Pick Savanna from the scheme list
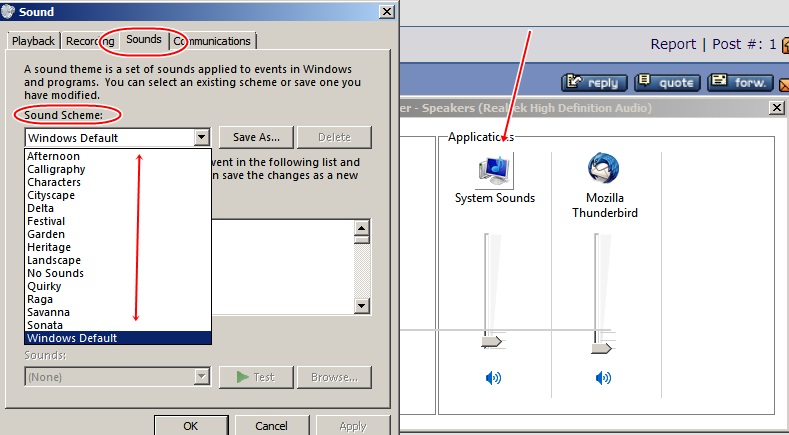The width and height of the screenshot is (789, 435). point(118,313)
